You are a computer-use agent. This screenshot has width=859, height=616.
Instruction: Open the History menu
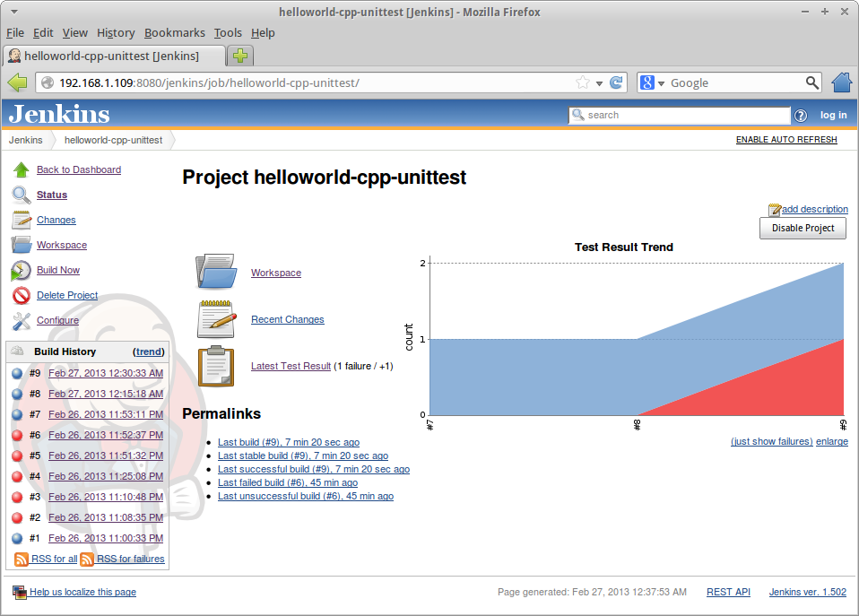[116, 33]
